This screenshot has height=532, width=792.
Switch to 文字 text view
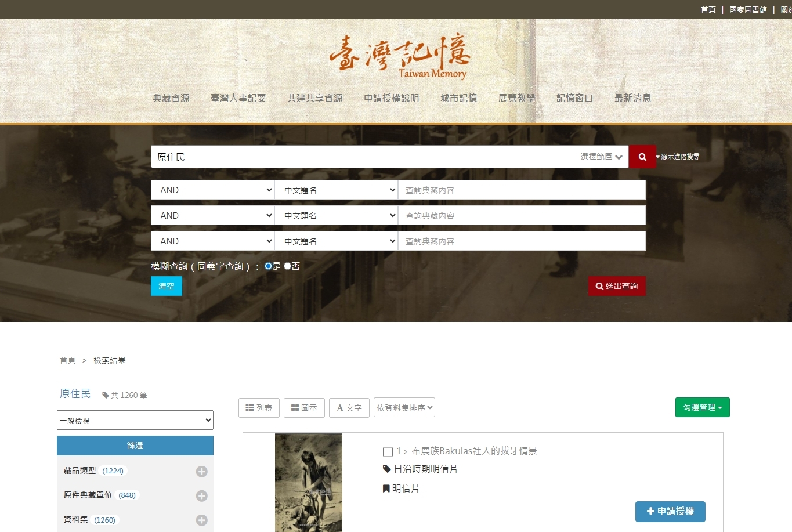pyautogui.click(x=349, y=408)
